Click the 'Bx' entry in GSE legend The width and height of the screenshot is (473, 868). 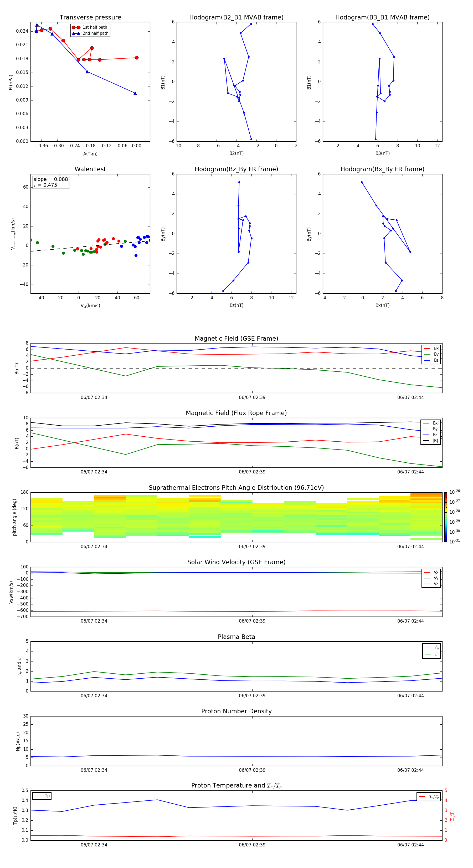[431, 349]
